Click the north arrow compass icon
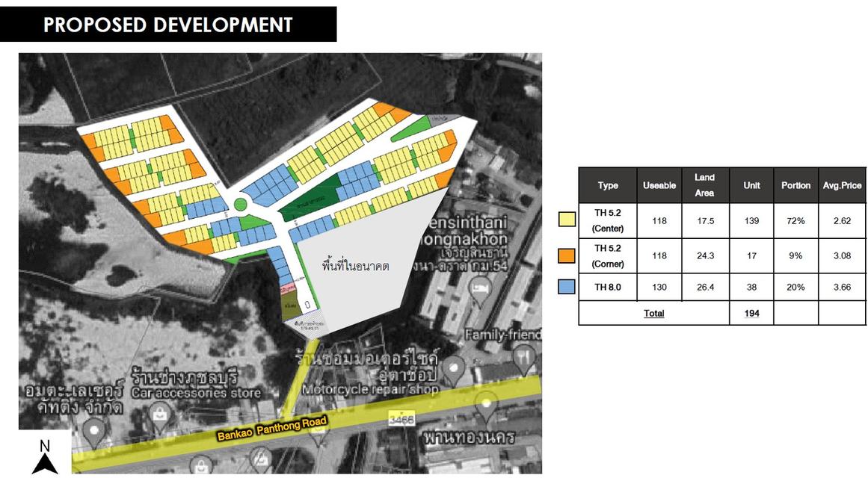 click(45, 457)
